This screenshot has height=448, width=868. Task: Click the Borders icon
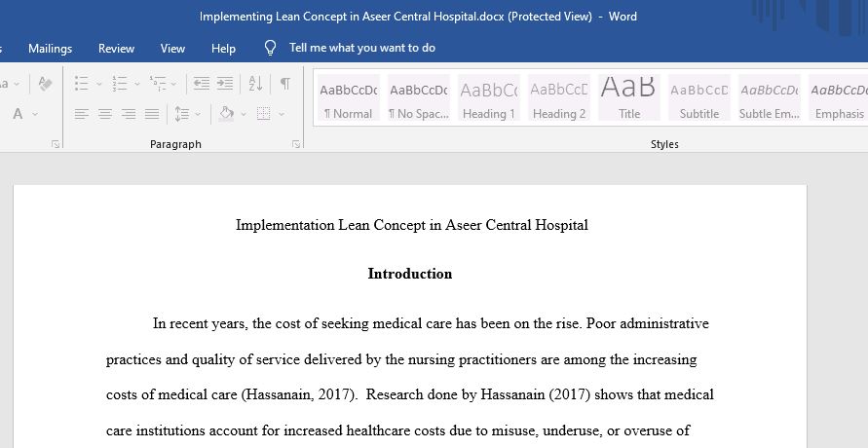(x=263, y=114)
